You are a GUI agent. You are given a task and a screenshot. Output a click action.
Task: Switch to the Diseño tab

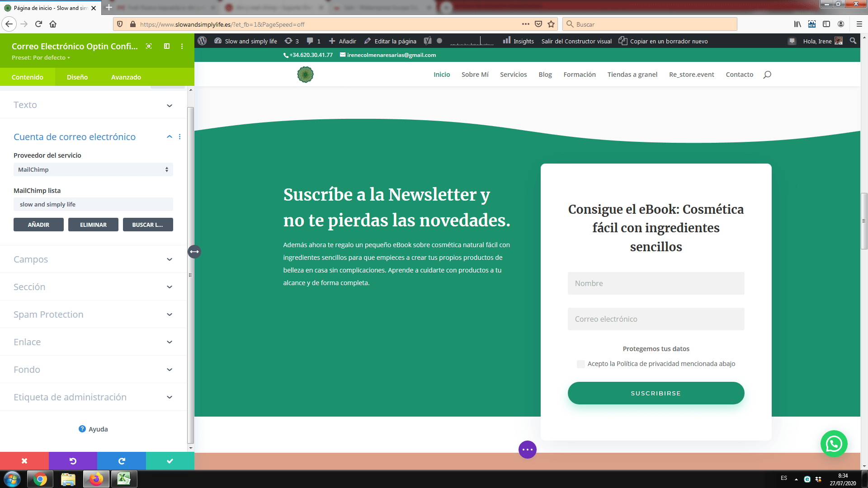point(77,77)
